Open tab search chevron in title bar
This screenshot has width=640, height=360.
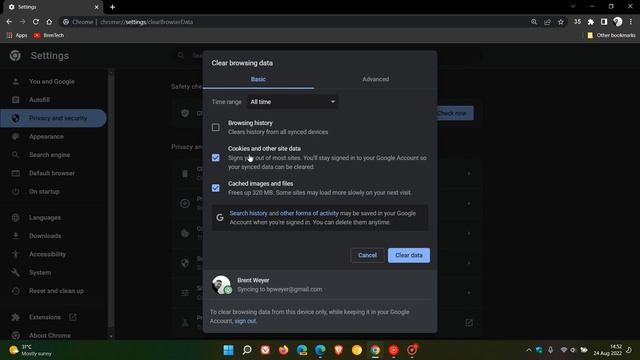pos(573,7)
